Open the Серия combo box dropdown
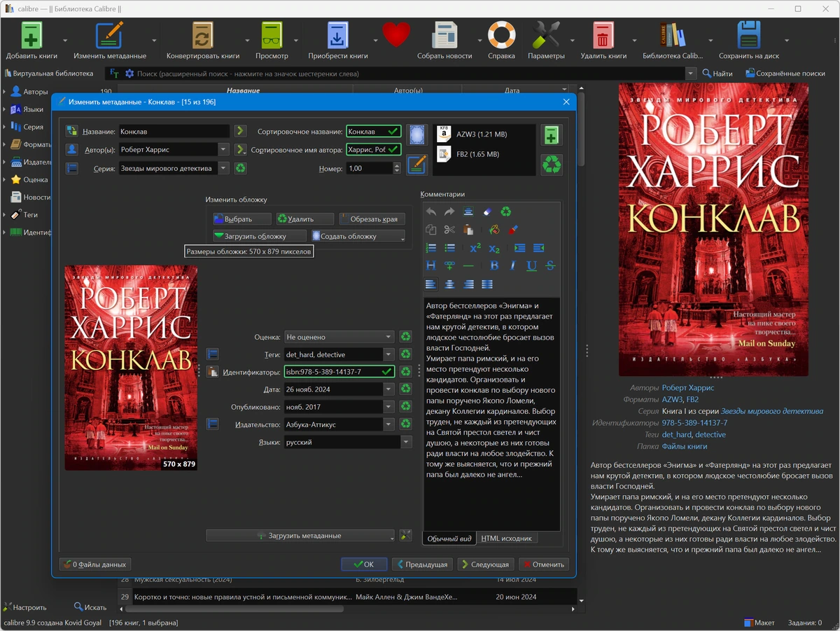This screenshot has width=840, height=631. point(223,168)
